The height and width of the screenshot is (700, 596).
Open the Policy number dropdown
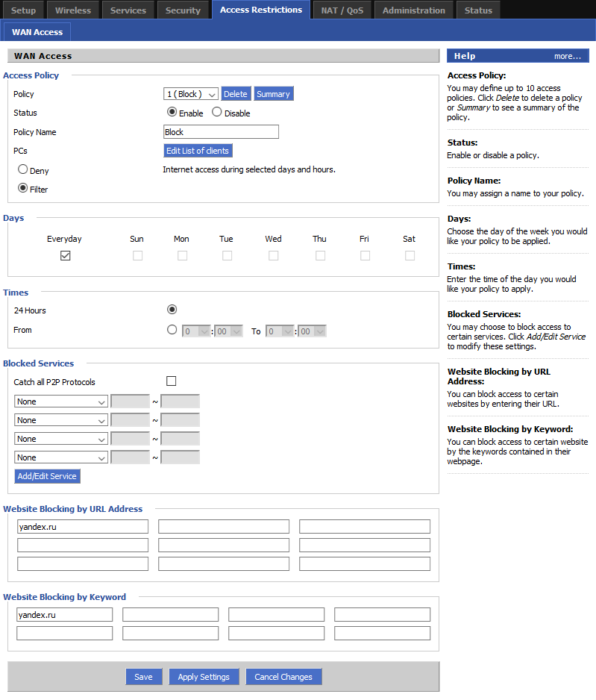point(191,94)
